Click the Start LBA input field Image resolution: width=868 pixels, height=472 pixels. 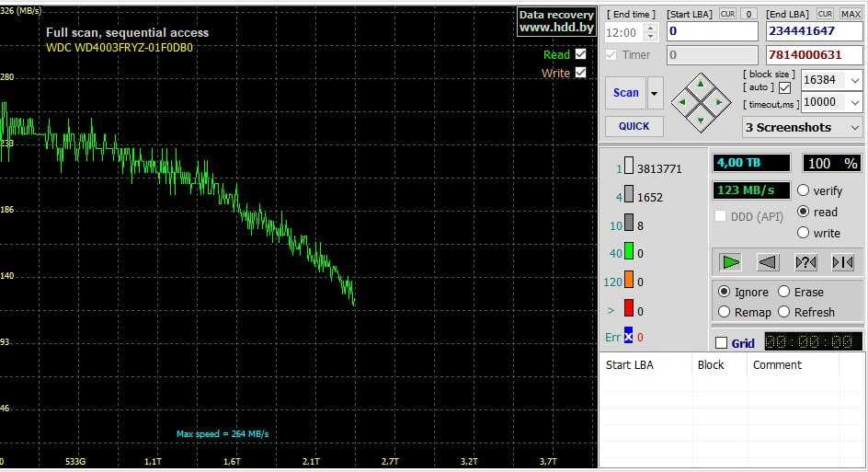pos(712,31)
